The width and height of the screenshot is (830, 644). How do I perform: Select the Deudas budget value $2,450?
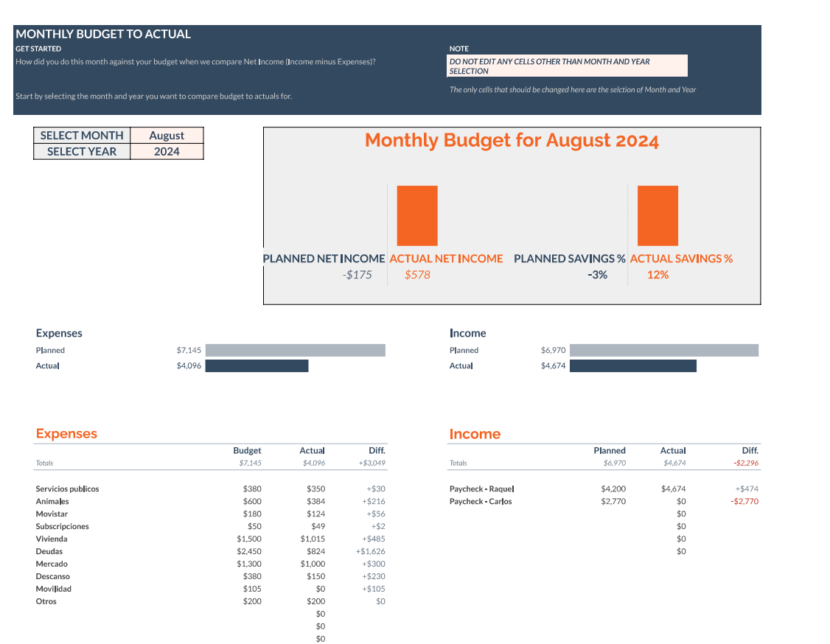(249, 551)
